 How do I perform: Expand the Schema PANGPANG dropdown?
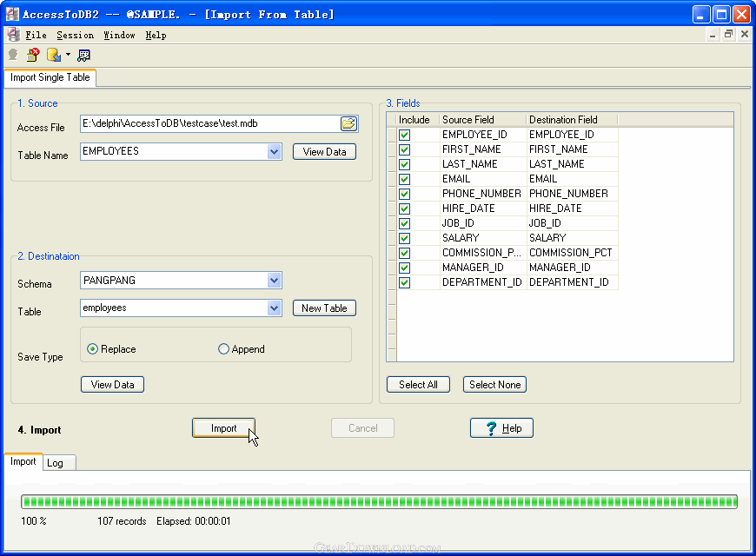(274, 280)
